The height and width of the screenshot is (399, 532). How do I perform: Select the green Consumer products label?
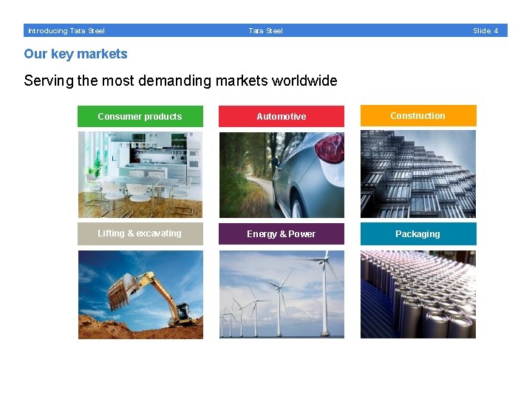coord(140,117)
